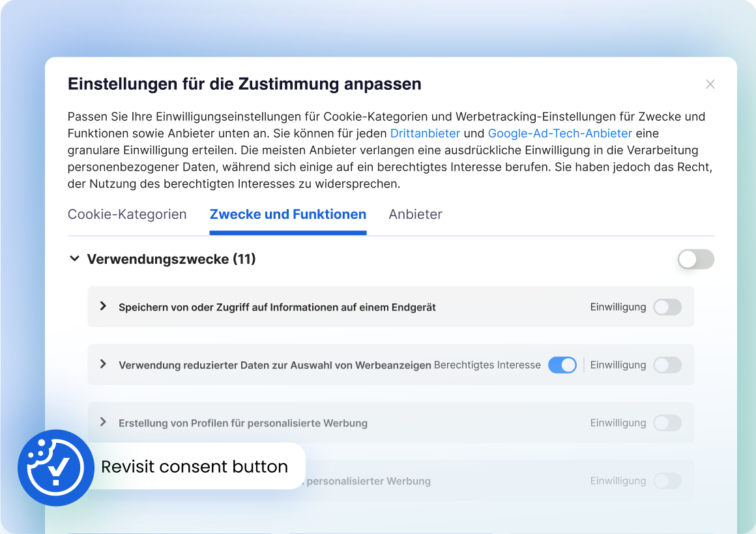Screen dimensions: 756x534
Task: Open the Drittanbieter link
Action: tap(425, 133)
